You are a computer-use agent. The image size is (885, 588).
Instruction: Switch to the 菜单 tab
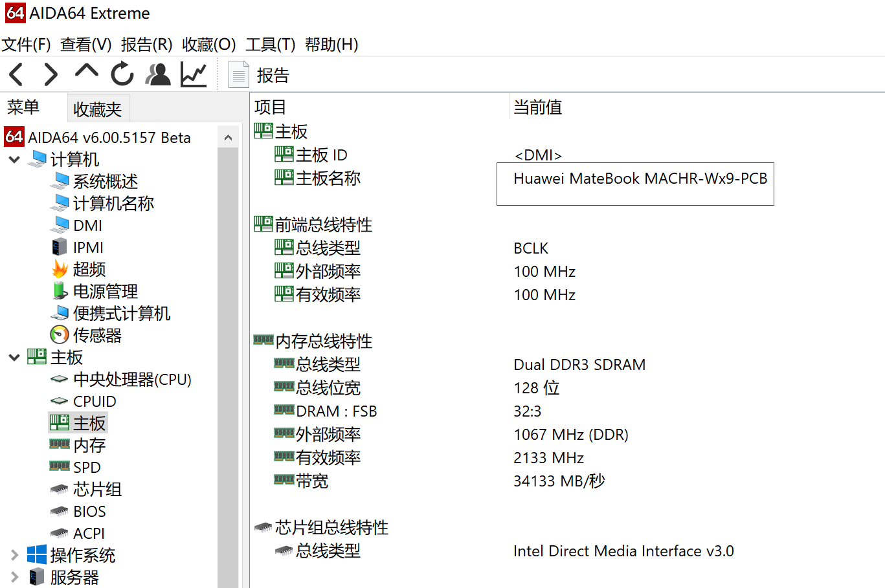[23, 107]
